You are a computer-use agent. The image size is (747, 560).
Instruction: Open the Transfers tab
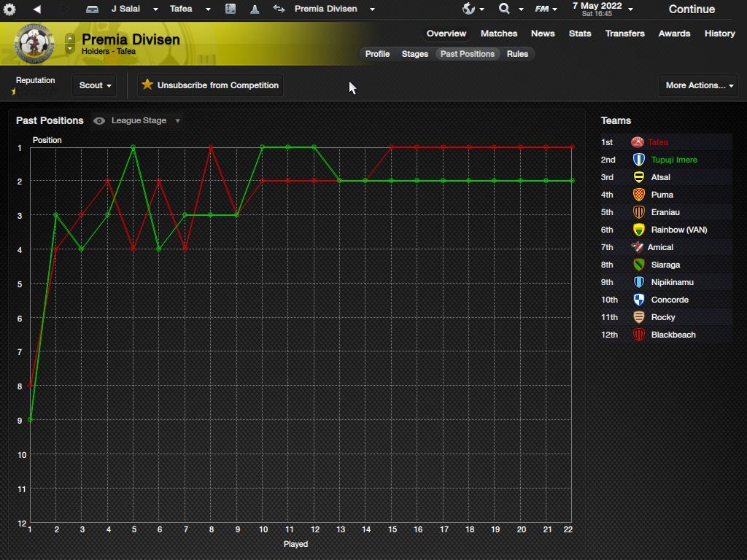[624, 34]
